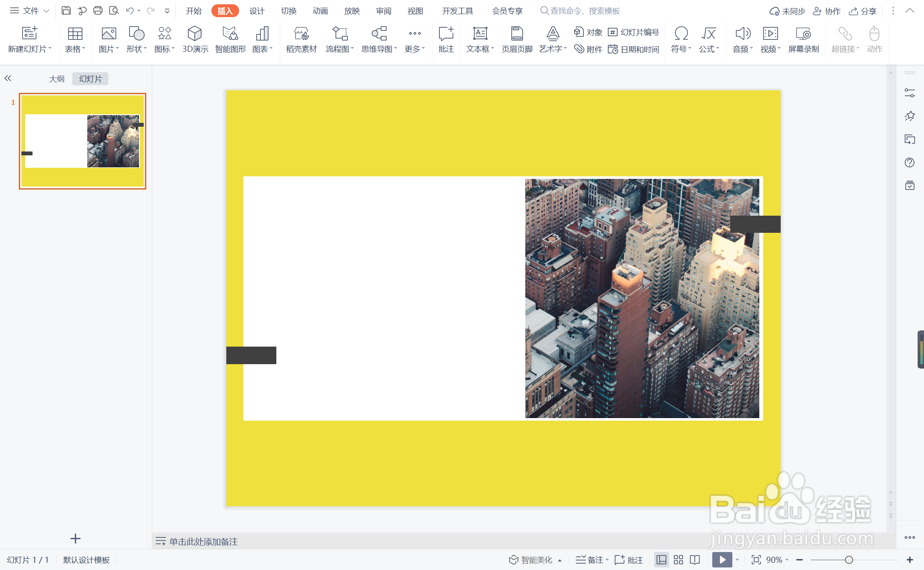Switch to the 设计 design tab
924x570 pixels.
[257, 11]
